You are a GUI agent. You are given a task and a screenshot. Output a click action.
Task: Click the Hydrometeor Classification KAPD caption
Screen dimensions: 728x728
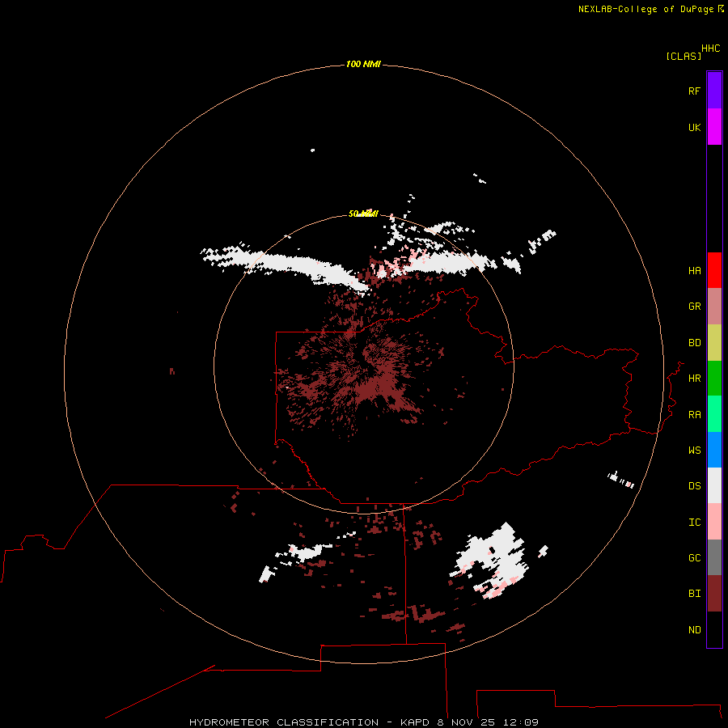pyautogui.click(x=364, y=722)
